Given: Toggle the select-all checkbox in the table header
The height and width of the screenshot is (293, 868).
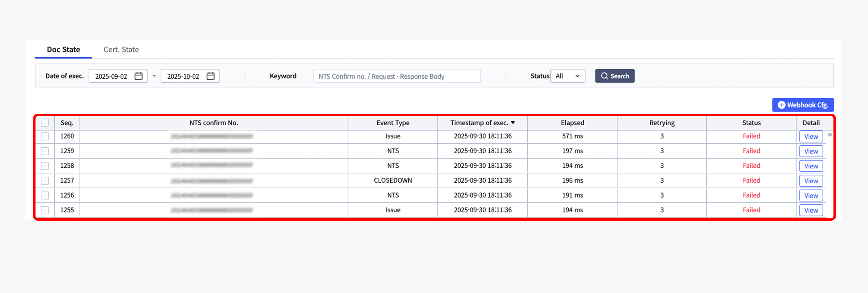Looking at the screenshot, I should [x=45, y=123].
